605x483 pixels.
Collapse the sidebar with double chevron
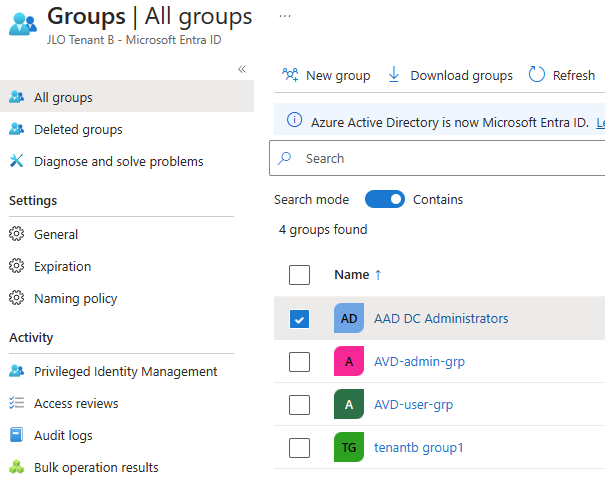(242, 69)
